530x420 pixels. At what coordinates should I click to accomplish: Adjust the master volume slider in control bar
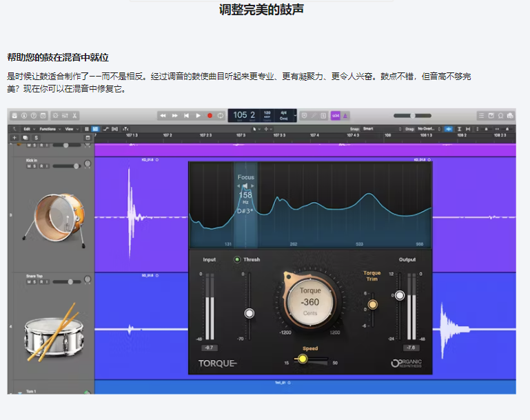click(x=412, y=116)
